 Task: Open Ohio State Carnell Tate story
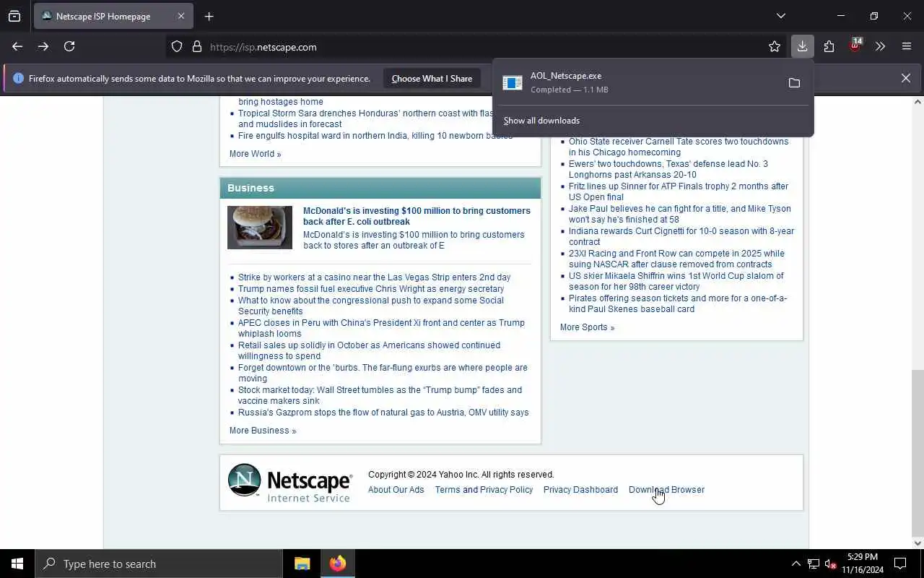point(679,147)
